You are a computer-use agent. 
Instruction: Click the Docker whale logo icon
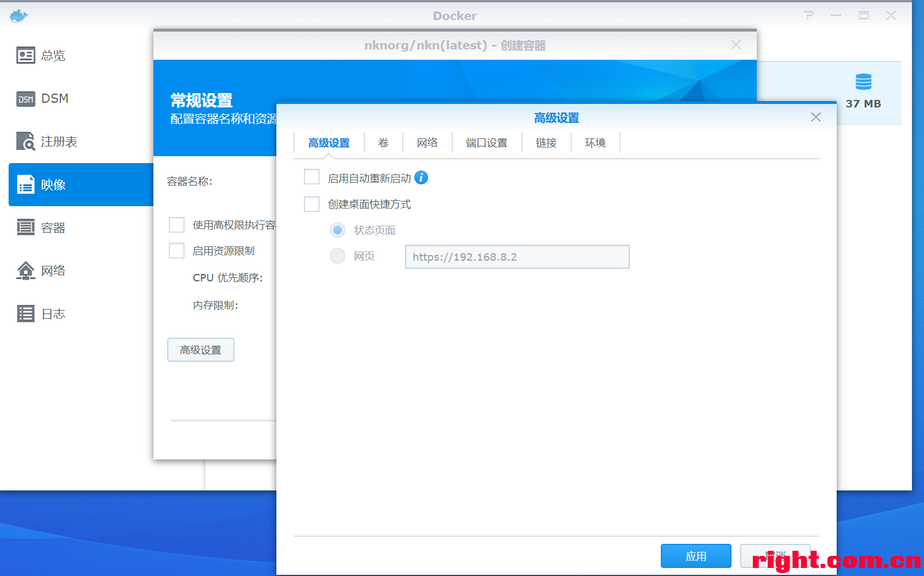[x=18, y=16]
